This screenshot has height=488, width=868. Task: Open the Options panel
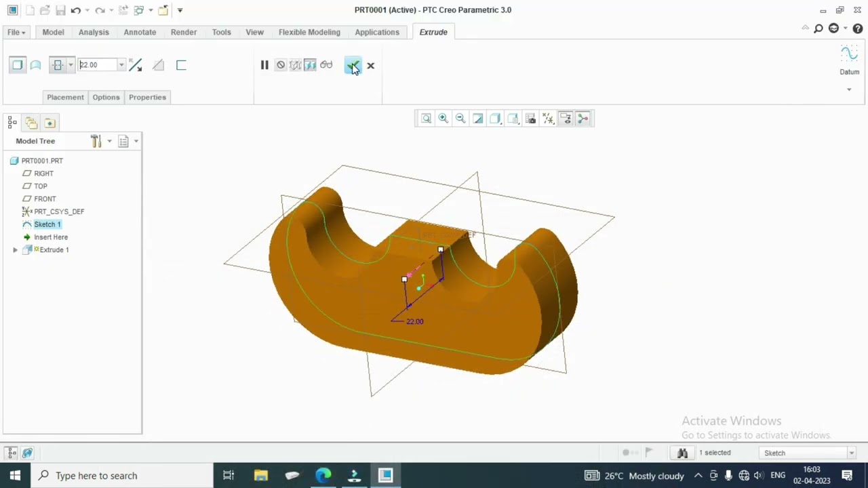pyautogui.click(x=106, y=97)
